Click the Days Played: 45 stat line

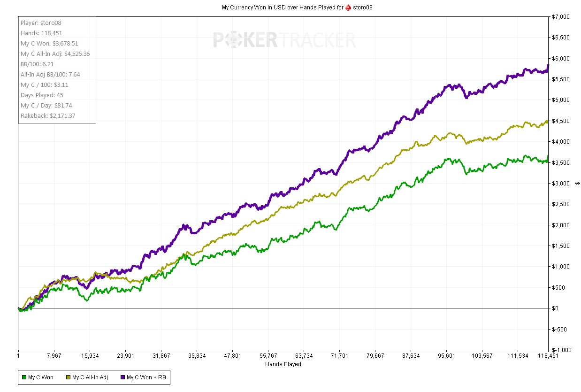42,95
